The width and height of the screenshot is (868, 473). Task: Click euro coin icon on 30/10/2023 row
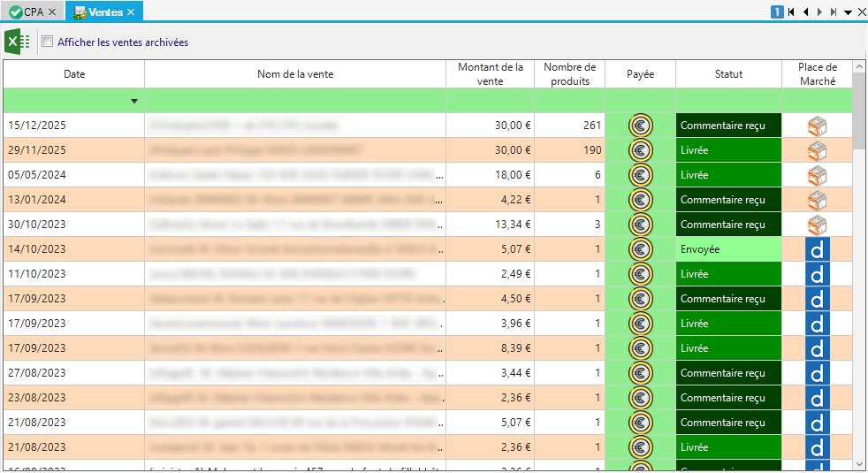click(640, 225)
